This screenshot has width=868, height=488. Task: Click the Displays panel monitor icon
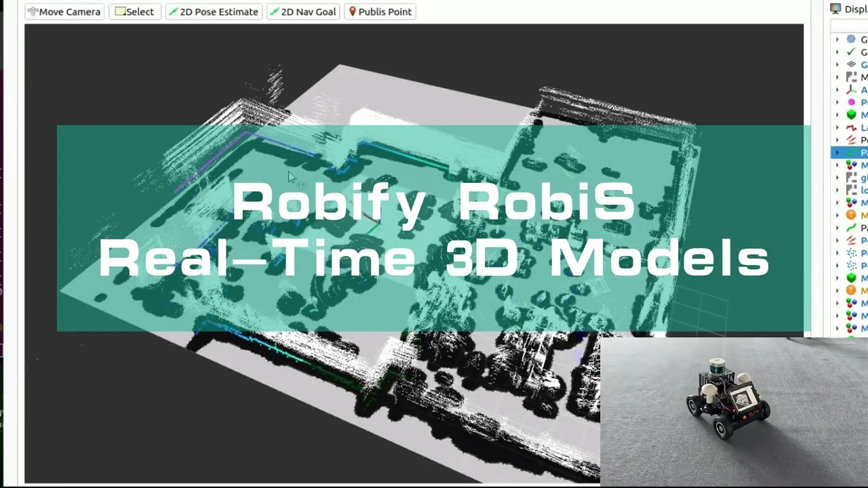tap(835, 9)
